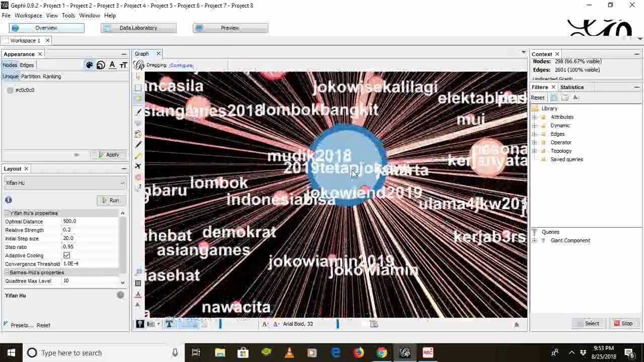Screen dimensions: 644x362
Task: Choose the shortest path airplane tool
Action: point(138,166)
